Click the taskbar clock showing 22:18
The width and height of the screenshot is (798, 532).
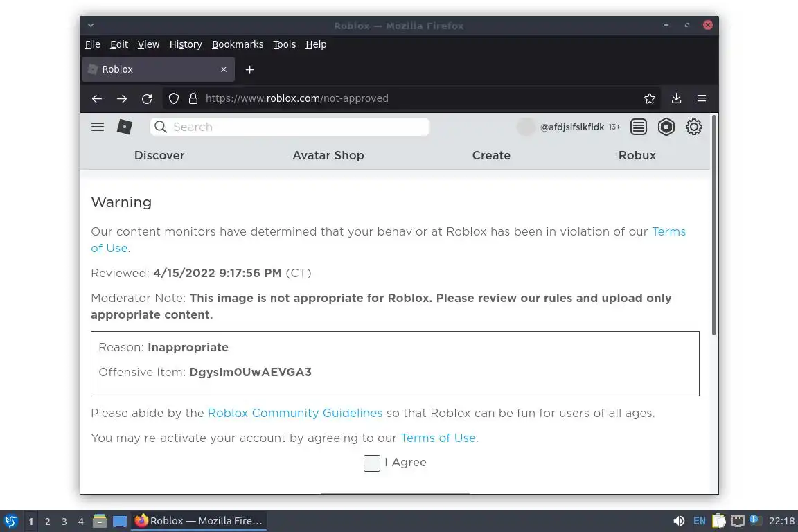781,521
